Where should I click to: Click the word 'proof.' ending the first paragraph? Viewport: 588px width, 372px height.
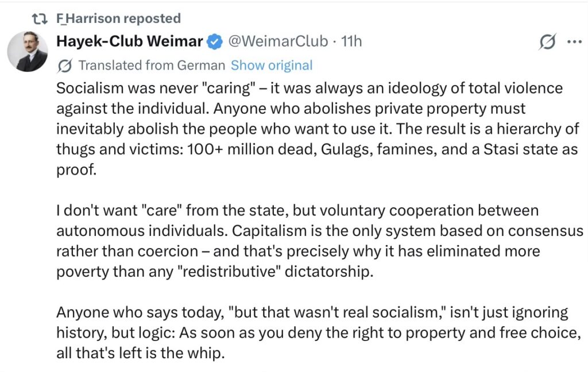coord(76,170)
